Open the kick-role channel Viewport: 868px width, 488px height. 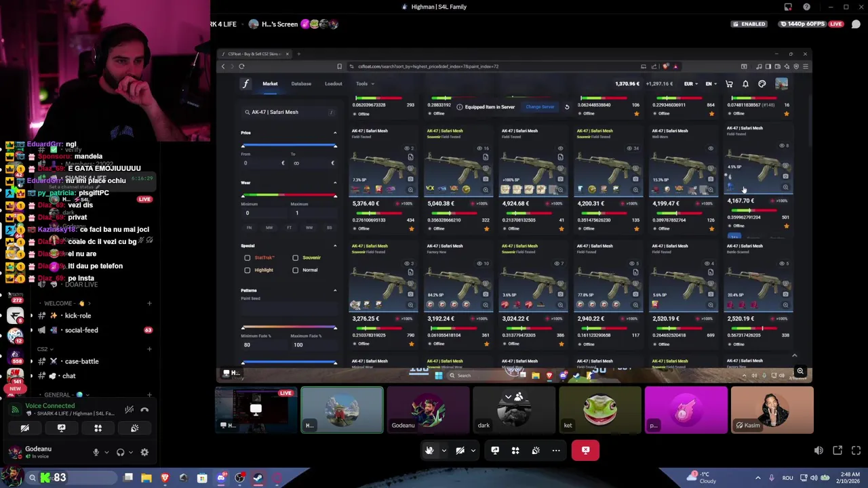(94, 316)
